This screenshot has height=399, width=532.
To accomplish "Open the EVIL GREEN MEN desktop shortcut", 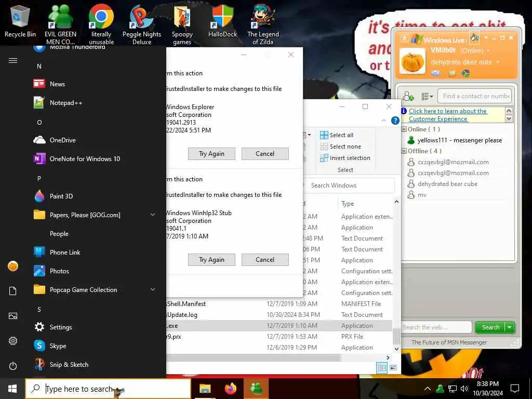I will pos(60,24).
